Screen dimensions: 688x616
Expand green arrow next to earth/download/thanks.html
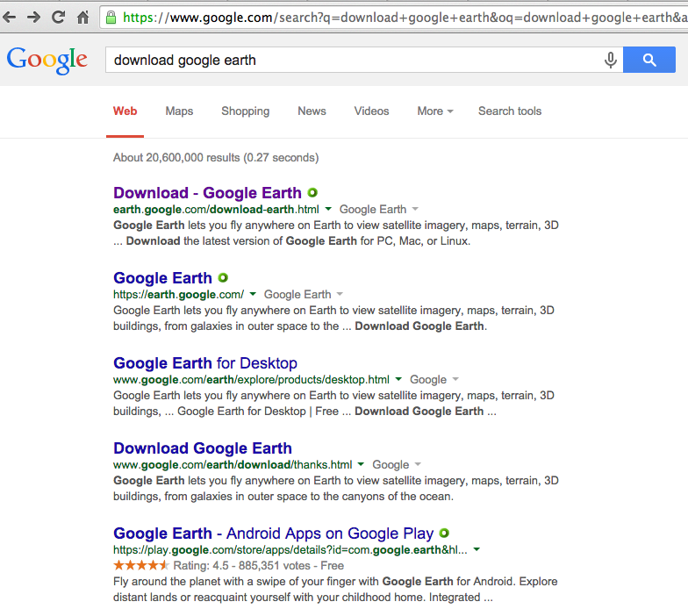tap(361, 465)
